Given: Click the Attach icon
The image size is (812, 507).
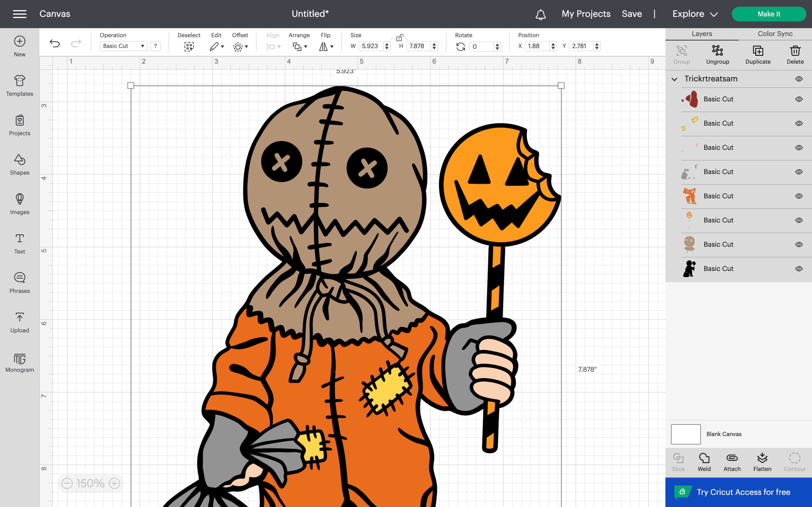Looking at the screenshot, I should click(x=732, y=462).
